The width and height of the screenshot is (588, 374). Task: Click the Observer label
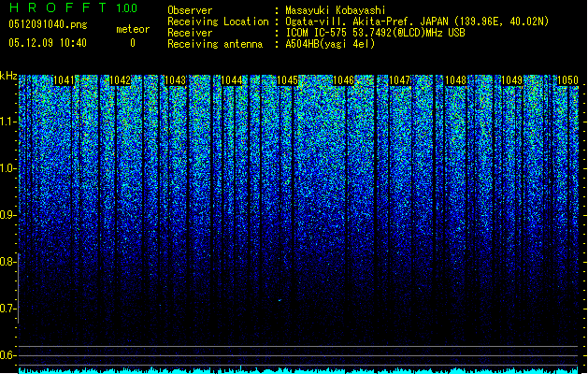click(190, 10)
